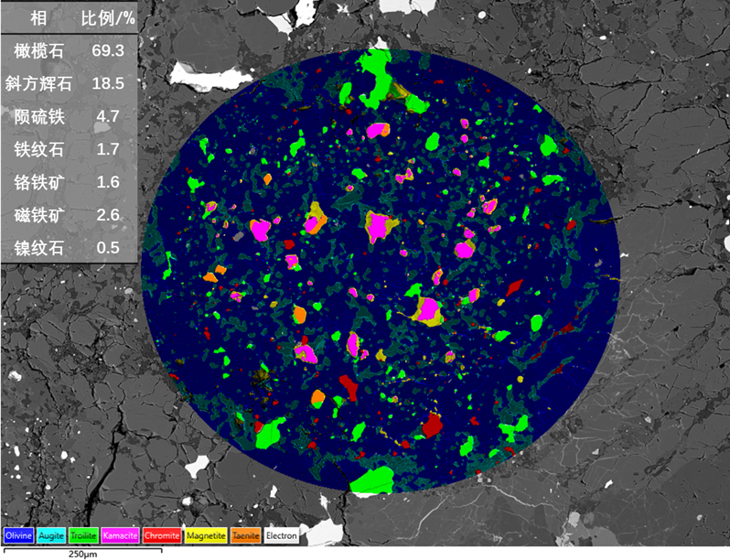Click the green Troilite legend label
Image resolution: width=730 pixels, height=560 pixels.
(83, 535)
